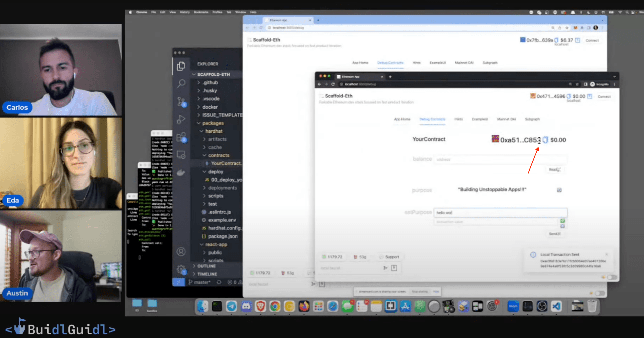The image size is (644, 338).
Task: Click the 1179.72 price button in front window
Action: click(x=332, y=257)
